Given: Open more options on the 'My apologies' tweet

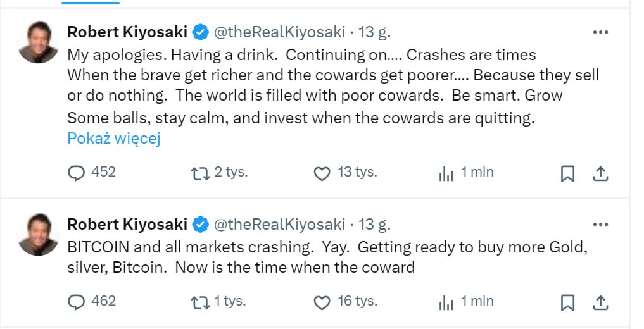Looking at the screenshot, I should pyautogui.click(x=600, y=32).
